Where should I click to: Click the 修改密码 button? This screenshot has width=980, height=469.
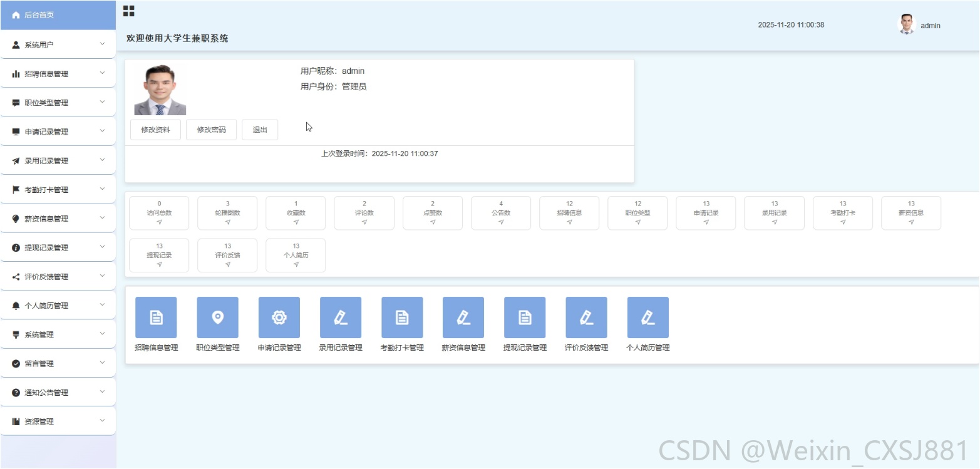pyautogui.click(x=211, y=130)
